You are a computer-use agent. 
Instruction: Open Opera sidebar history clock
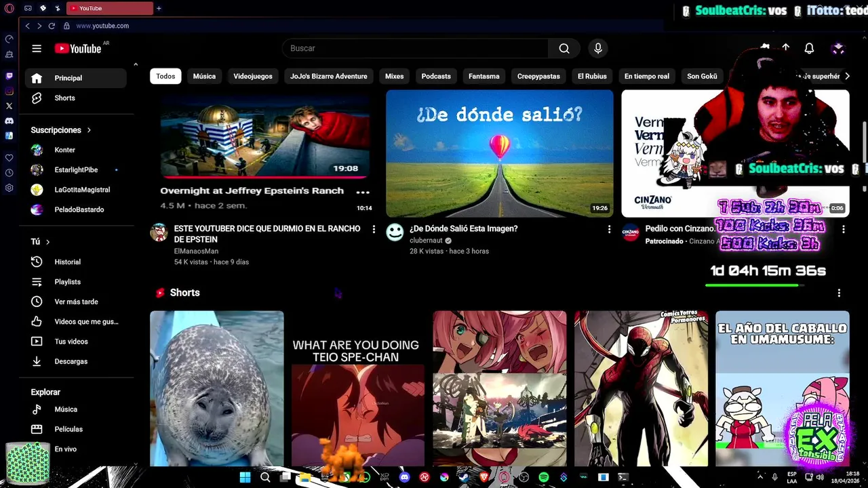(x=9, y=172)
